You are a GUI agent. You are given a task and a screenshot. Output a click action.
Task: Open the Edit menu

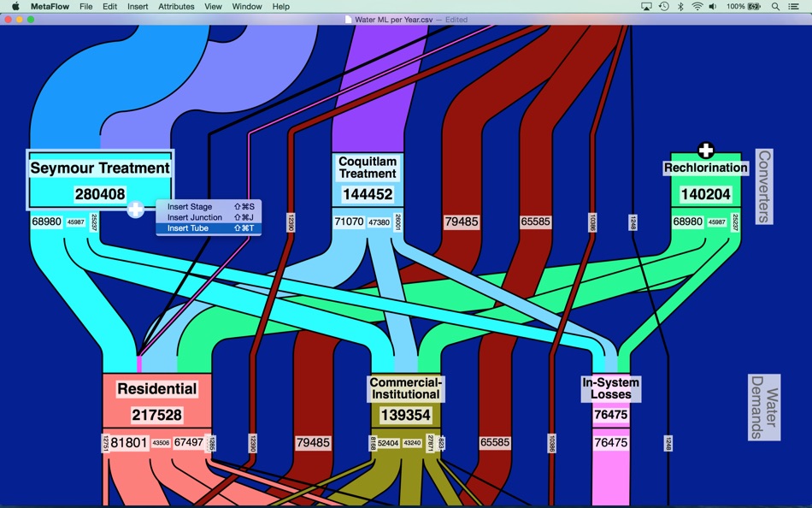[109, 6]
